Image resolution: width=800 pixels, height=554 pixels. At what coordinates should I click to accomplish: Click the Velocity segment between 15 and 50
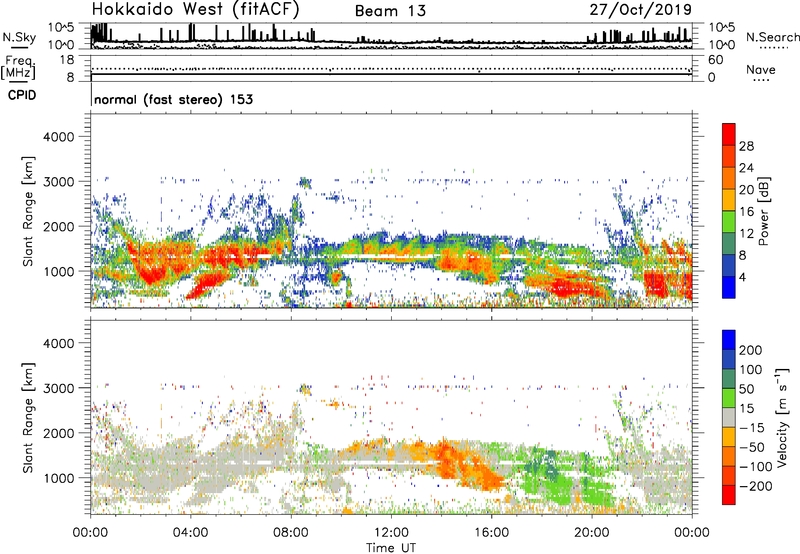pyautogui.click(x=729, y=398)
